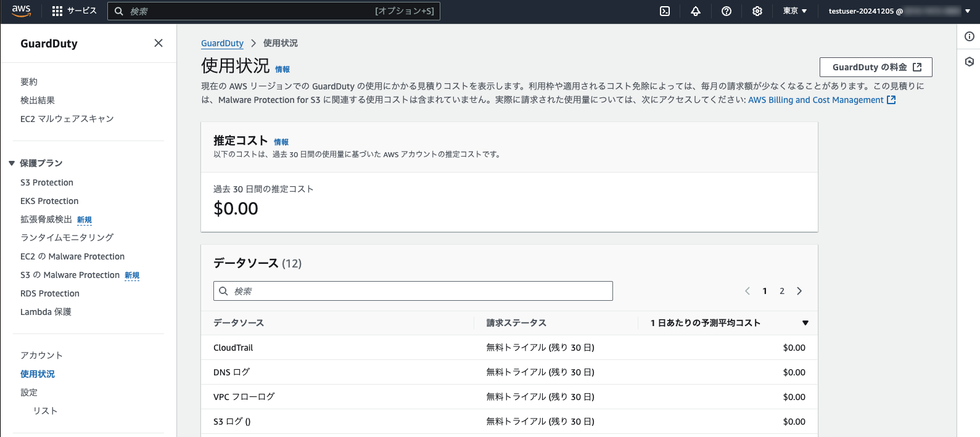Click the search magnifier in data sources field
980x437 pixels.
point(224,291)
